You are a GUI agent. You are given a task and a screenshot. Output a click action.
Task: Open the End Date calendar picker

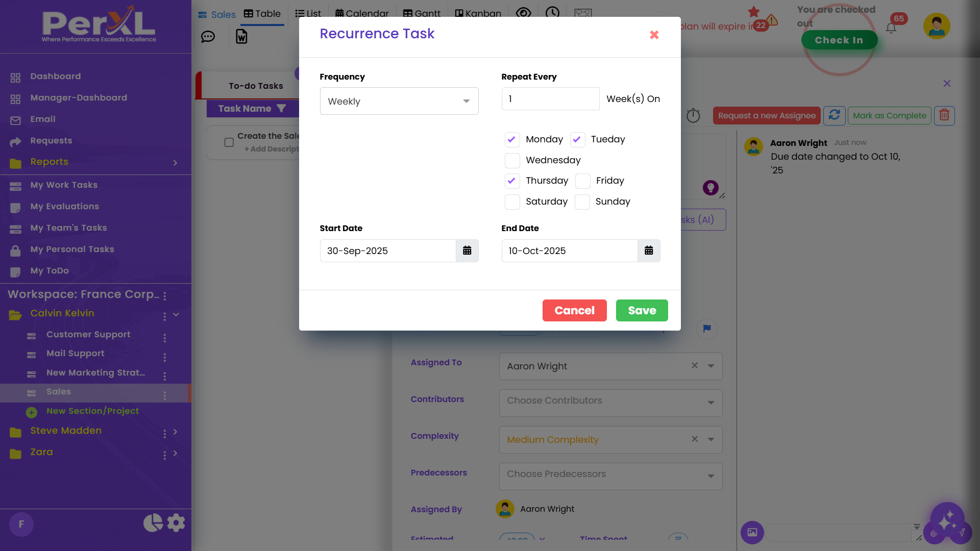(648, 251)
